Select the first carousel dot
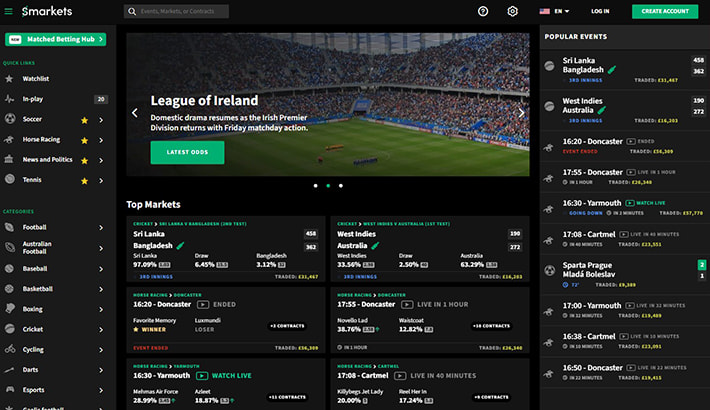 coord(316,186)
